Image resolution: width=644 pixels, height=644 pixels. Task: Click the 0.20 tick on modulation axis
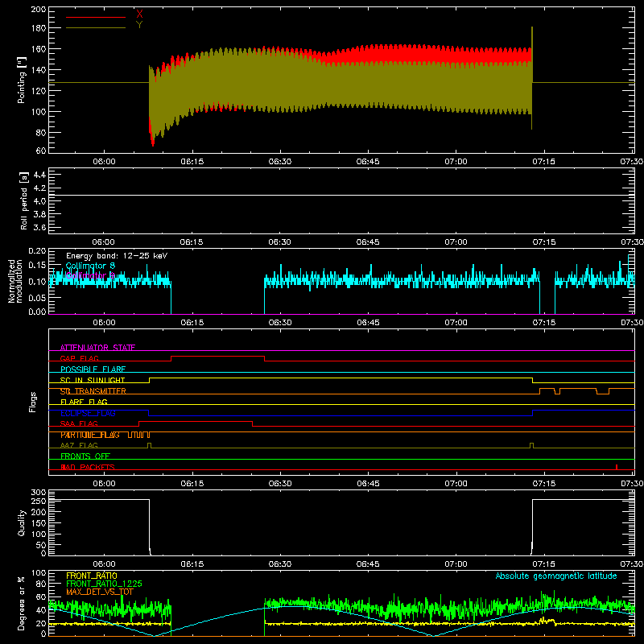pos(38,251)
